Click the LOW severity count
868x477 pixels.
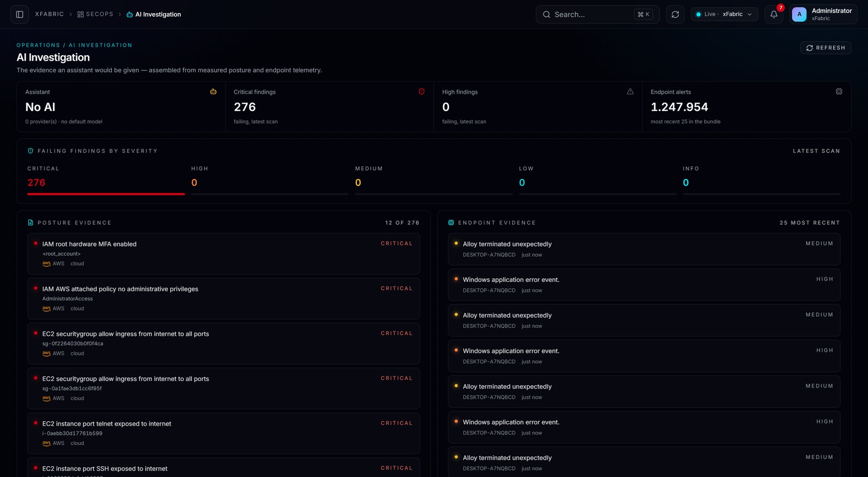pos(522,183)
